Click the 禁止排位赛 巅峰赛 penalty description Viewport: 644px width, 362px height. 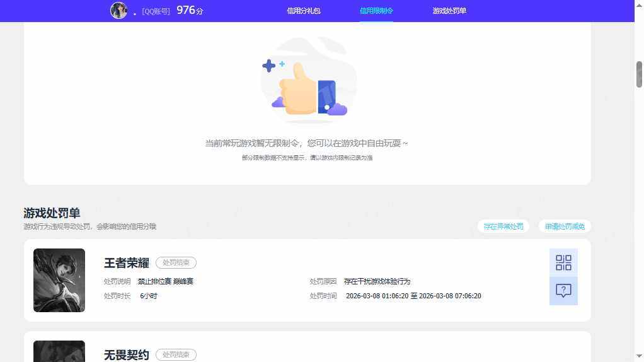(x=166, y=281)
